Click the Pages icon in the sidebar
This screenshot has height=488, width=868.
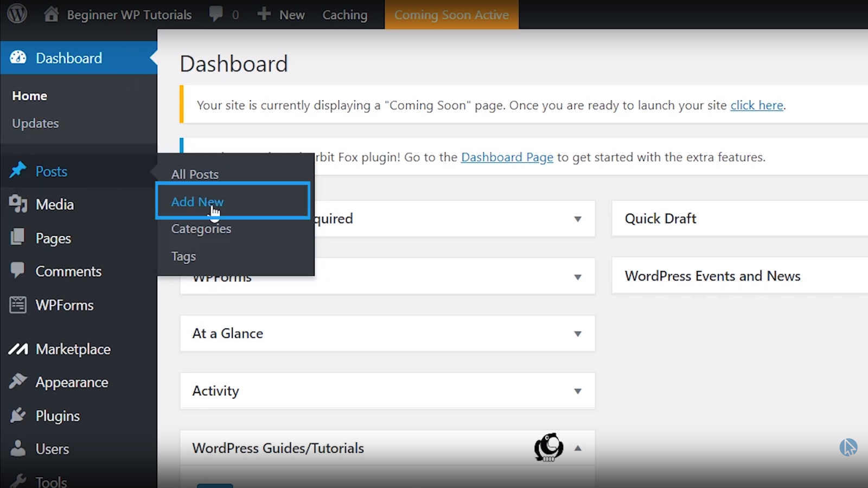(18, 237)
